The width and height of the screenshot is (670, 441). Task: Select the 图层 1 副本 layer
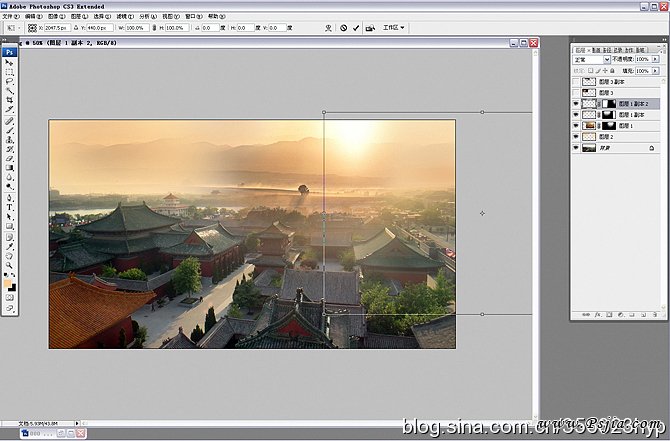(x=631, y=114)
